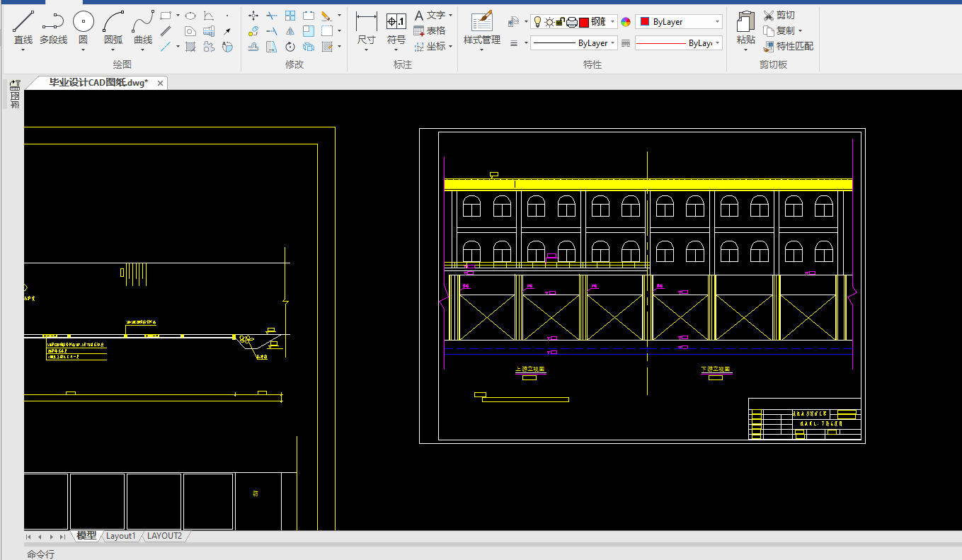This screenshot has width=962, height=560.
Task: Toggle the layer light bulb on/off icon
Action: 537,22
